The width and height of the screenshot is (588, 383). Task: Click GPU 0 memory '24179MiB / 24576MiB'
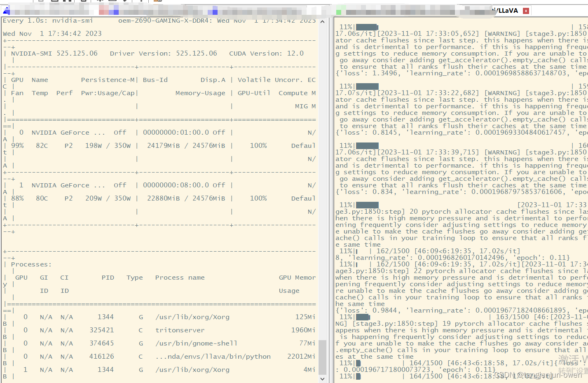[x=186, y=146]
